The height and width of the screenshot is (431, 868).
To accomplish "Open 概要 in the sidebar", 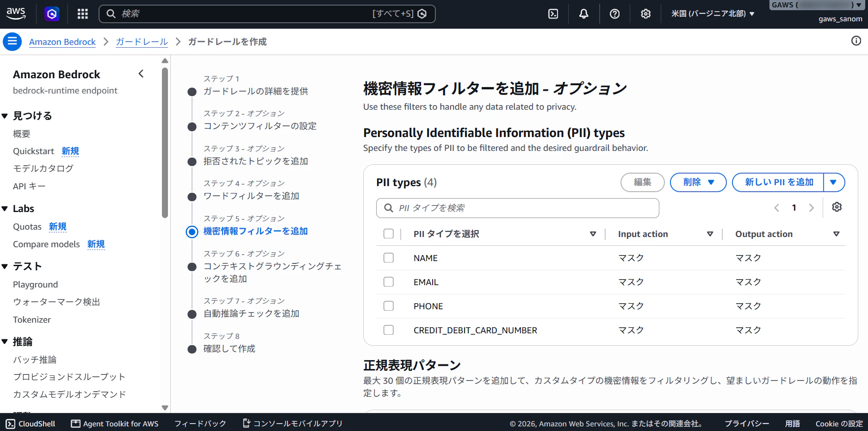I will 22,134.
